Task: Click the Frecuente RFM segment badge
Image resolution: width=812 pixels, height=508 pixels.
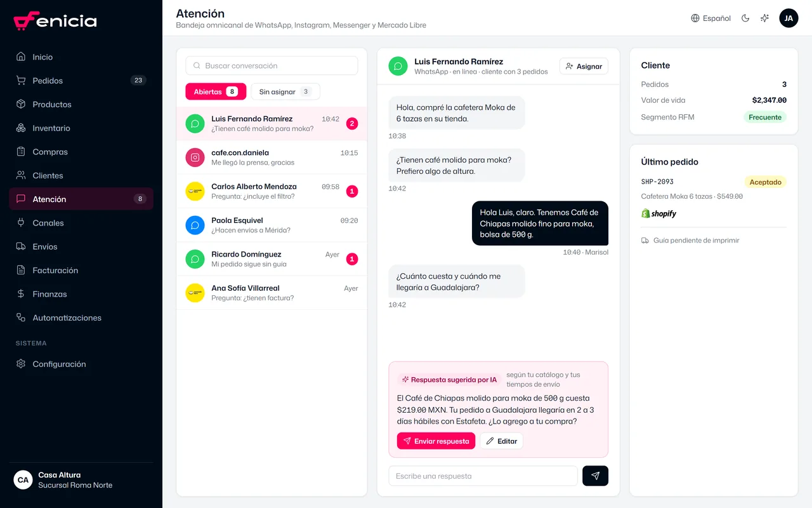Action: [765, 117]
